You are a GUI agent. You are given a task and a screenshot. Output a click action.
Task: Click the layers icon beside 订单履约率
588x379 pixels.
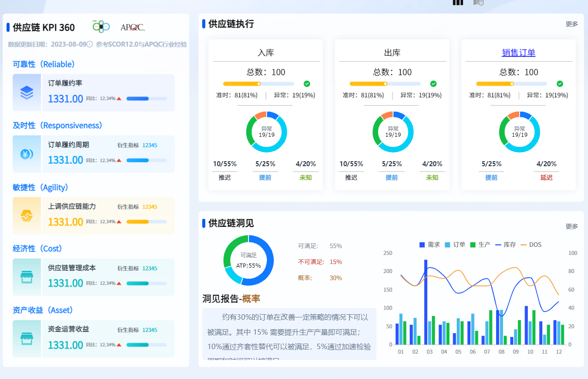(x=27, y=92)
